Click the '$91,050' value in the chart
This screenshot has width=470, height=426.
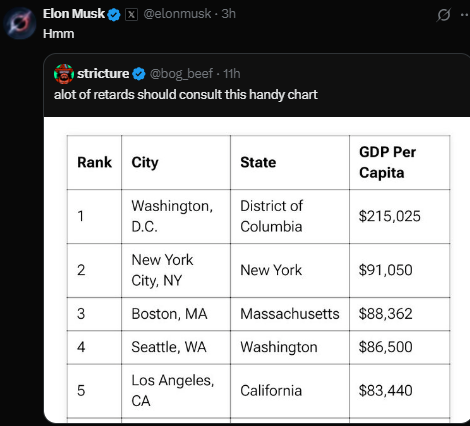click(x=386, y=270)
